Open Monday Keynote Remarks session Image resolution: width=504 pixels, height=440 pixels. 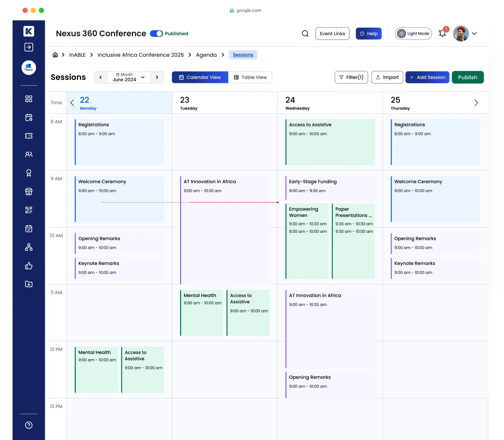[119, 268]
